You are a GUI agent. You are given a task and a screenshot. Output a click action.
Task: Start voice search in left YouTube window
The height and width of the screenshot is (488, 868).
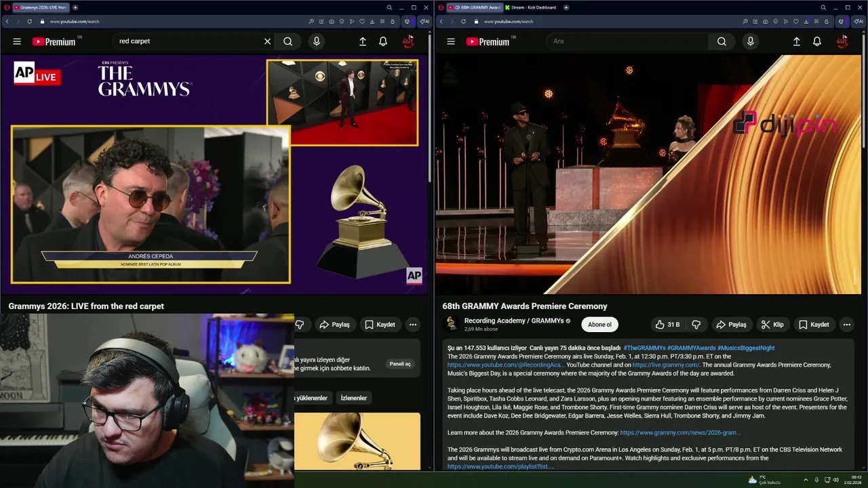(x=316, y=41)
